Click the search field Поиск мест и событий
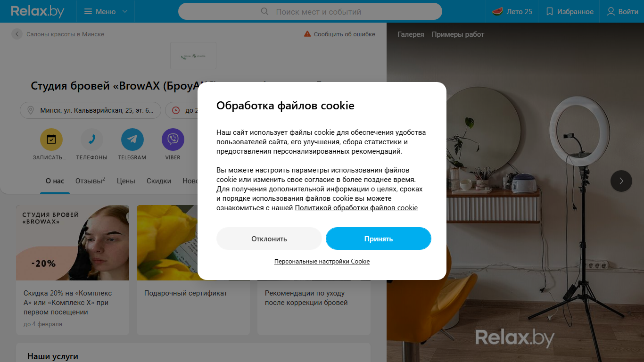 [x=310, y=11]
